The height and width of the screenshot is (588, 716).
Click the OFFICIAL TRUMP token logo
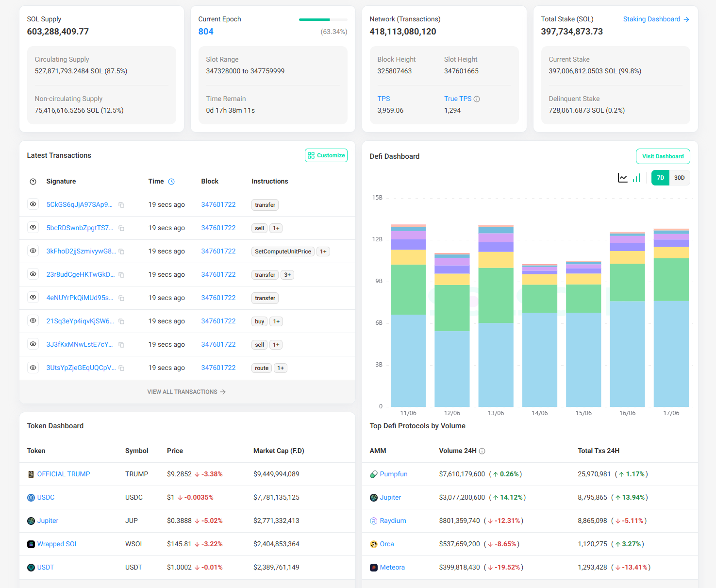31,474
